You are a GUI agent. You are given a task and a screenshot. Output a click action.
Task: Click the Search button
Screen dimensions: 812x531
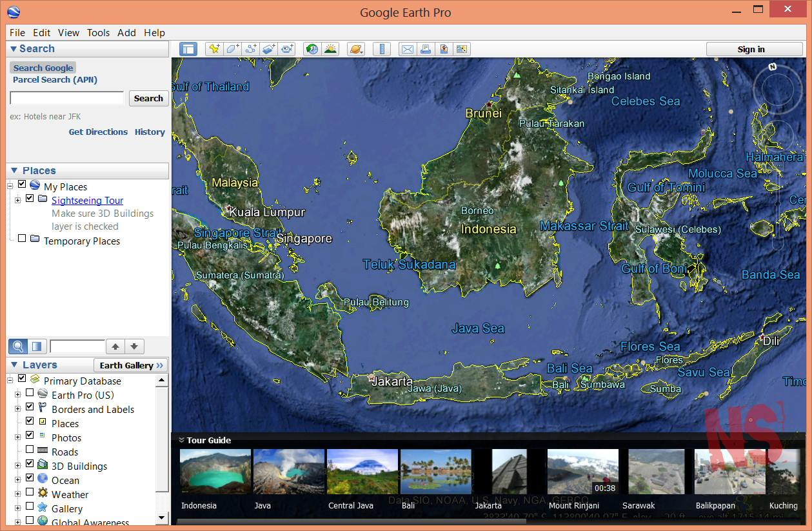tap(149, 98)
